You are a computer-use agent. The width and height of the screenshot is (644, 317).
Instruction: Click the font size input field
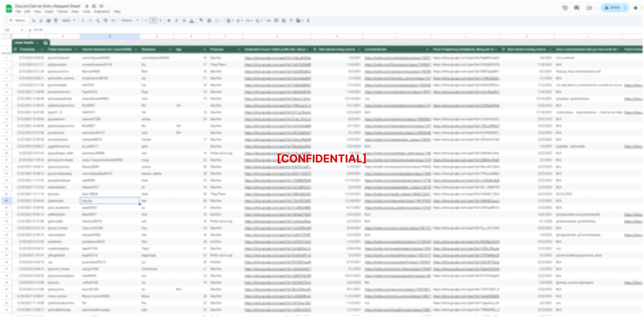(x=153, y=21)
